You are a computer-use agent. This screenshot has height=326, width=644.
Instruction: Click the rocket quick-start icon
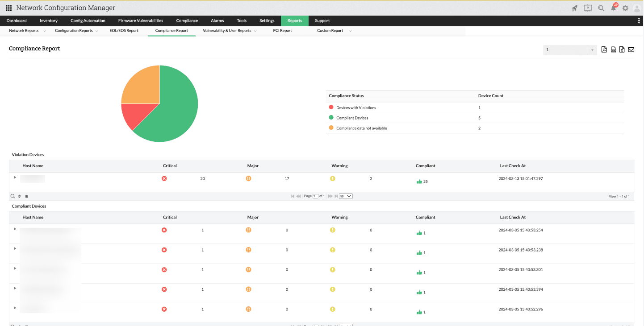pos(575,8)
